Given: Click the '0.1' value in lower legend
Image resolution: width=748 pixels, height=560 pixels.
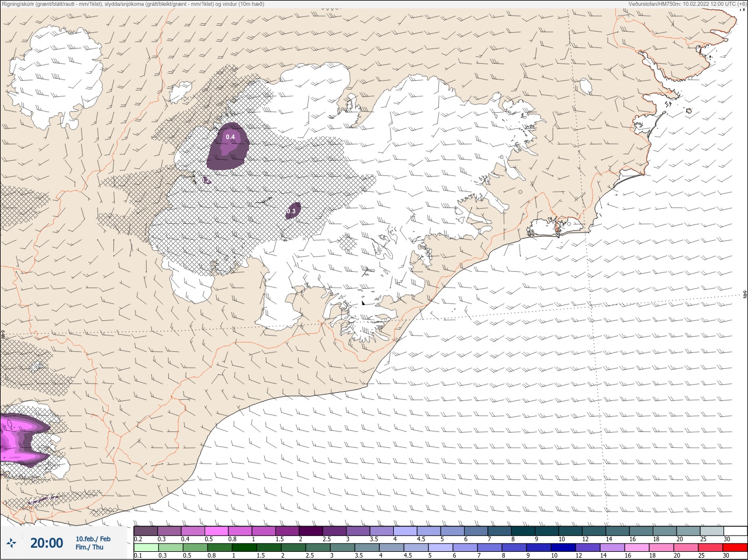Looking at the screenshot, I should pyautogui.click(x=138, y=555).
